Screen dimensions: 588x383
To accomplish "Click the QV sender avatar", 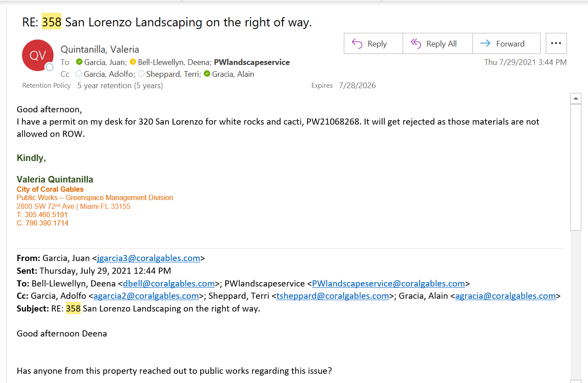I will [x=37, y=55].
